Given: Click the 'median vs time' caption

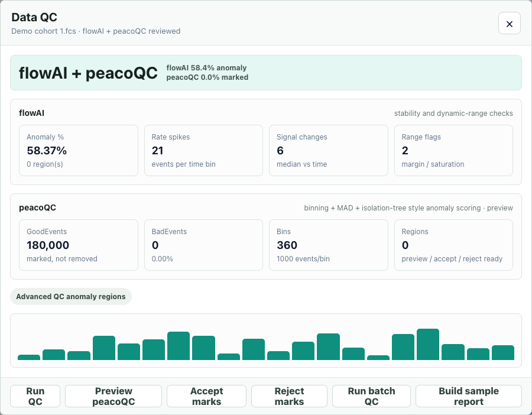Looking at the screenshot, I should pos(301,164).
